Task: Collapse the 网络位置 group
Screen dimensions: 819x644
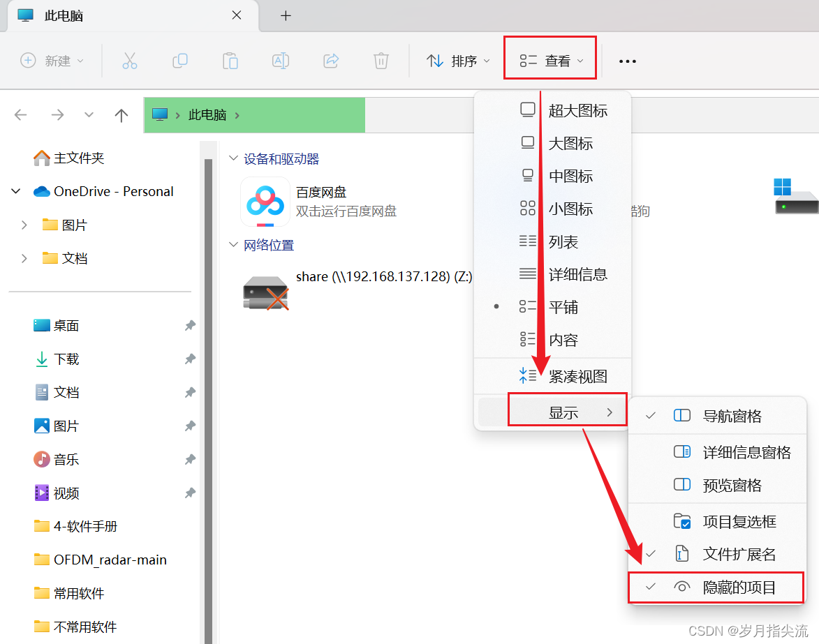Action: point(233,244)
